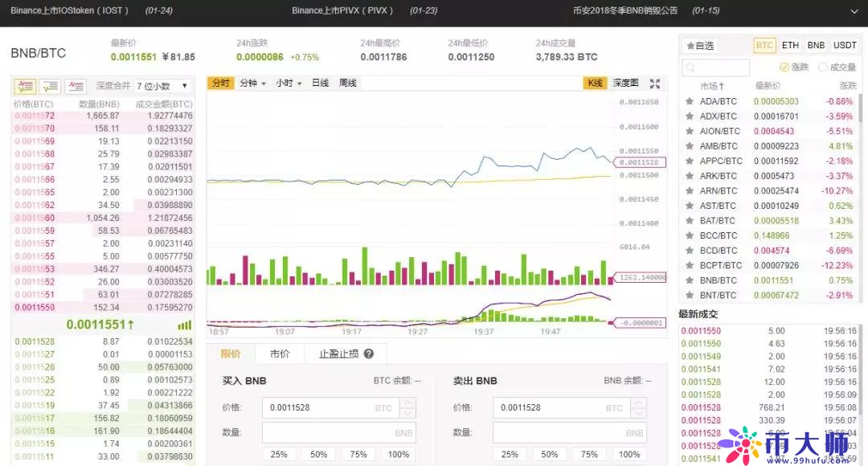This screenshot has width=868, height=466.
Task: Star the ADA/BTC pair as favorite
Action: point(690,101)
